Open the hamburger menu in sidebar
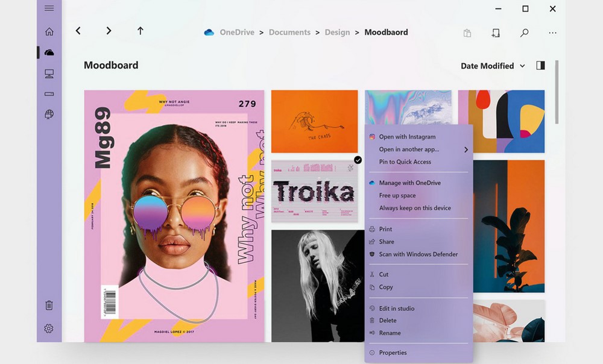The height and width of the screenshot is (364, 603). point(49,8)
